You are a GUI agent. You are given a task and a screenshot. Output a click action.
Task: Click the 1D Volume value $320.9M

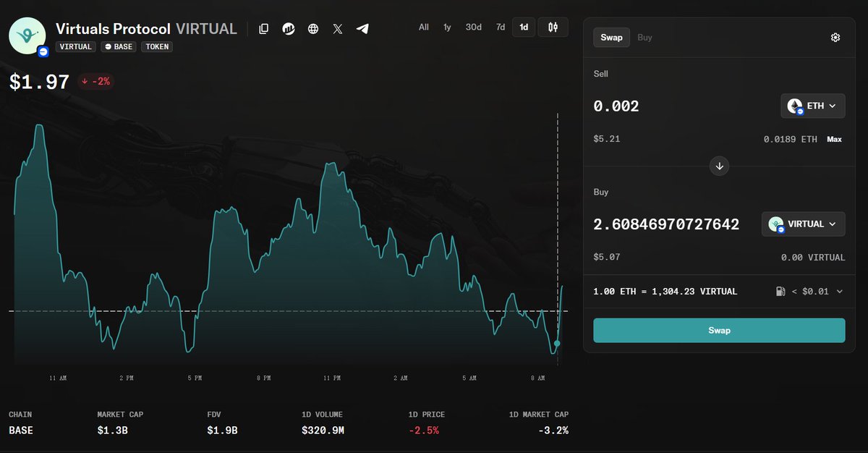(x=323, y=431)
